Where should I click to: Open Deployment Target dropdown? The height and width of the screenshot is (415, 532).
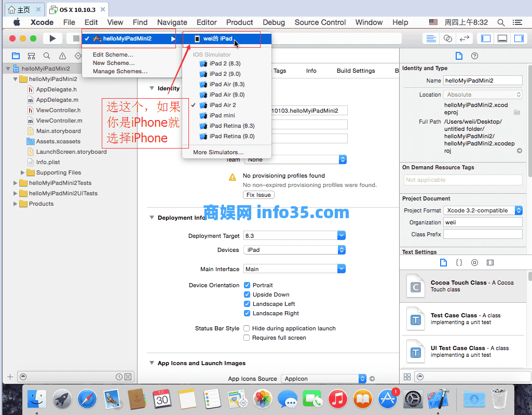pos(342,235)
